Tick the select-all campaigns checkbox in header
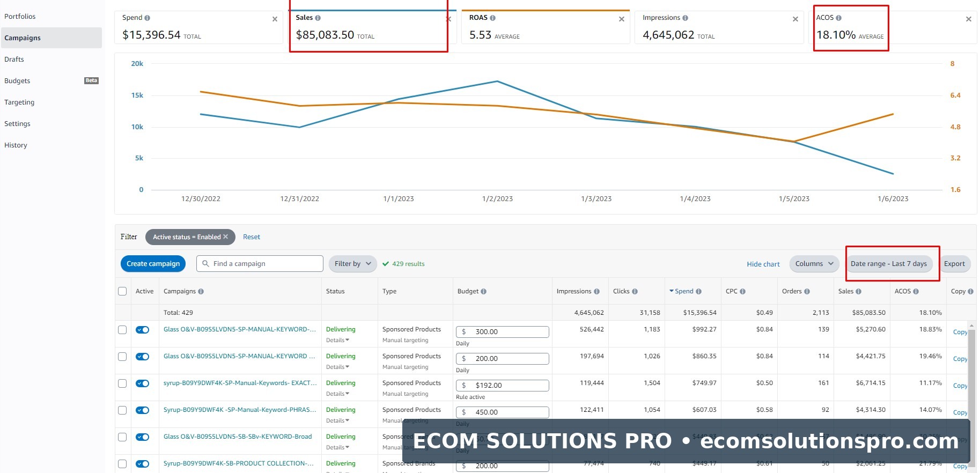This screenshot has height=473, width=980. [x=122, y=291]
